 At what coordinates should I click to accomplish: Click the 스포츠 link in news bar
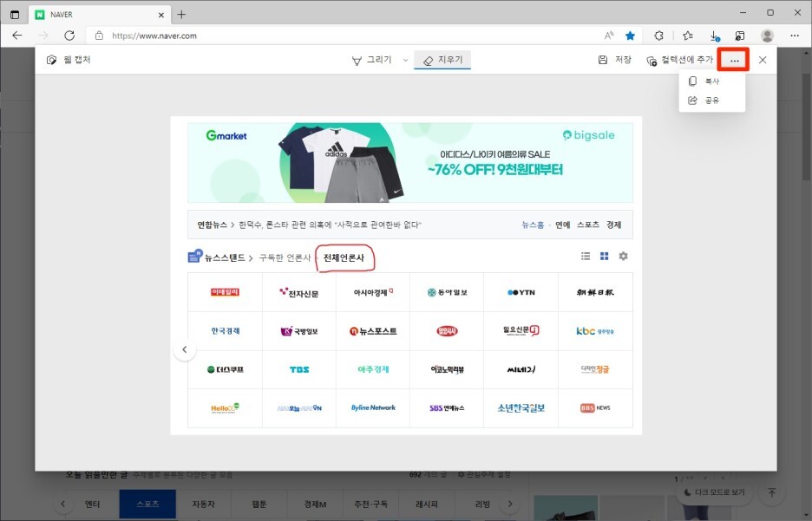point(588,225)
